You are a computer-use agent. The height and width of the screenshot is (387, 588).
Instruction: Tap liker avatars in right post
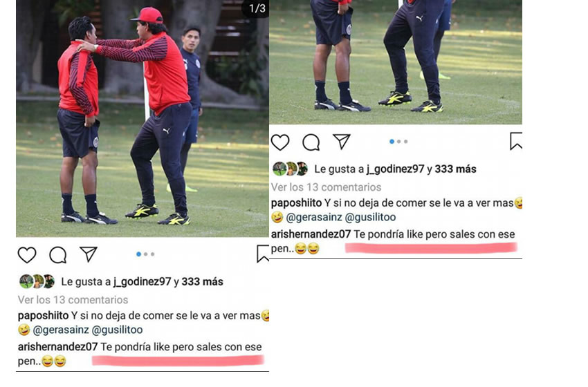291,169
